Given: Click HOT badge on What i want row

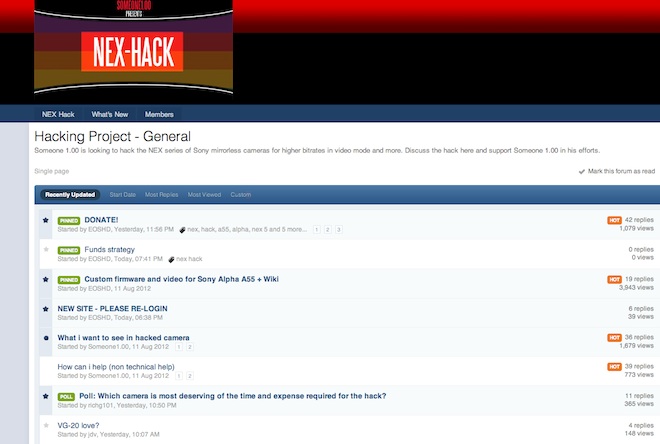Looking at the screenshot, I should (x=614, y=338).
